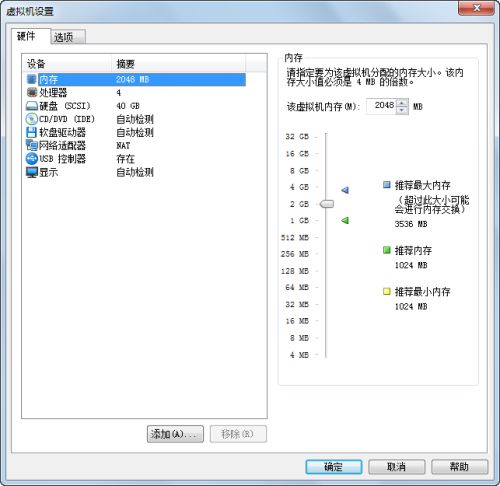
Task: Confirm with the 确定 button
Action: point(334,467)
